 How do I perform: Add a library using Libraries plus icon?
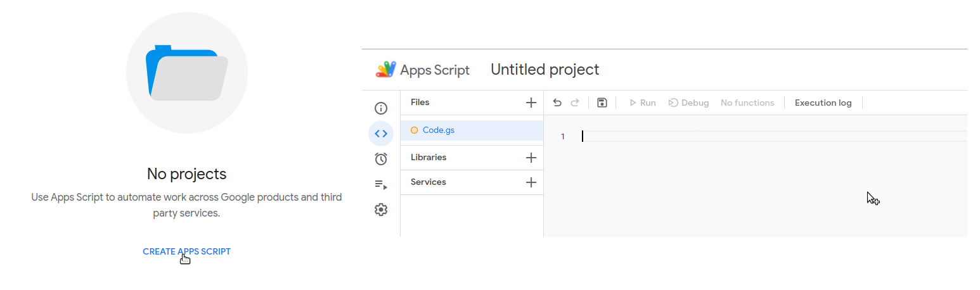[531, 158]
